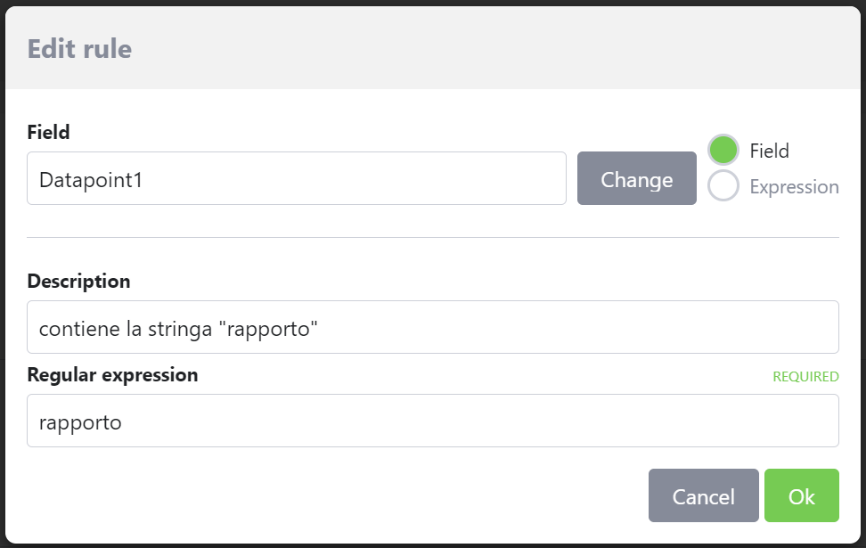
Task: Click the "Regular expression" heading label
Action: [112, 375]
